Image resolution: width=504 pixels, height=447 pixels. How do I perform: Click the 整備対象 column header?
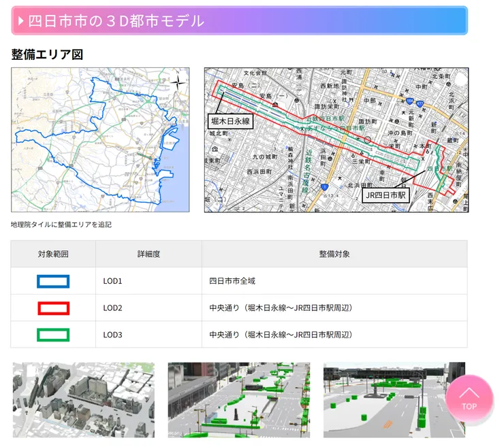[x=334, y=254]
